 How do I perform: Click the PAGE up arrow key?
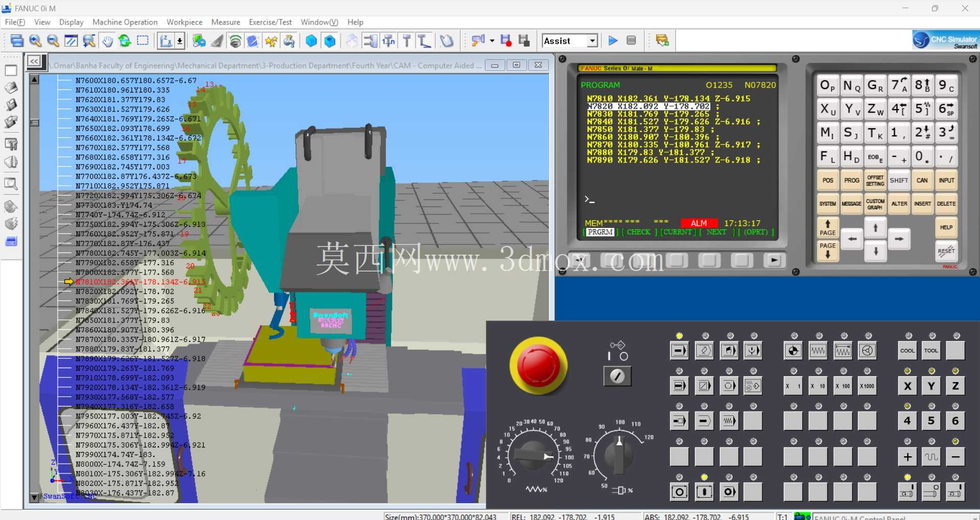[827, 228]
